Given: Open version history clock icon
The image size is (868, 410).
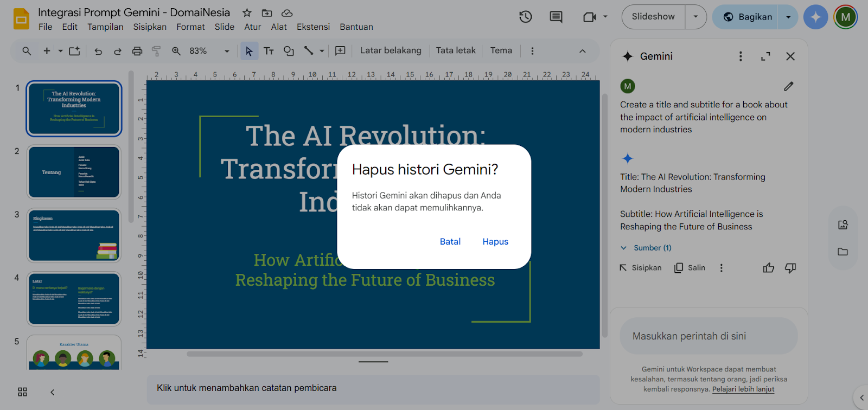Looking at the screenshot, I should pos(525,17).
